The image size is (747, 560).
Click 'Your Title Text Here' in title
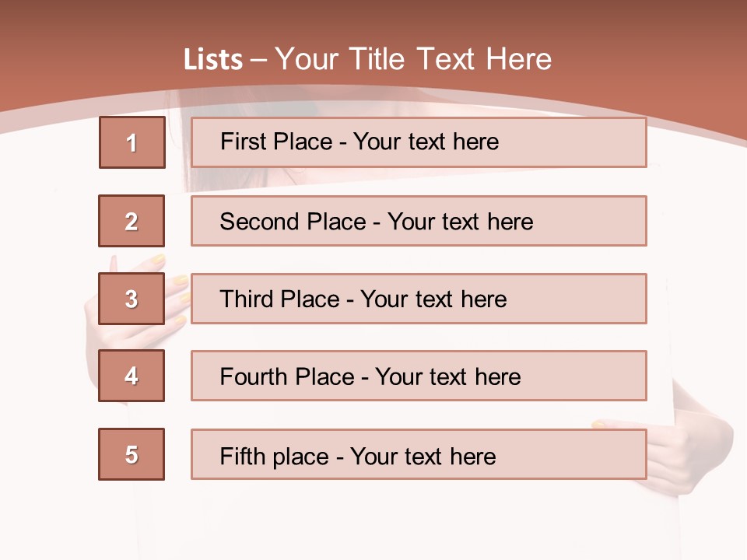pos(413,60)
